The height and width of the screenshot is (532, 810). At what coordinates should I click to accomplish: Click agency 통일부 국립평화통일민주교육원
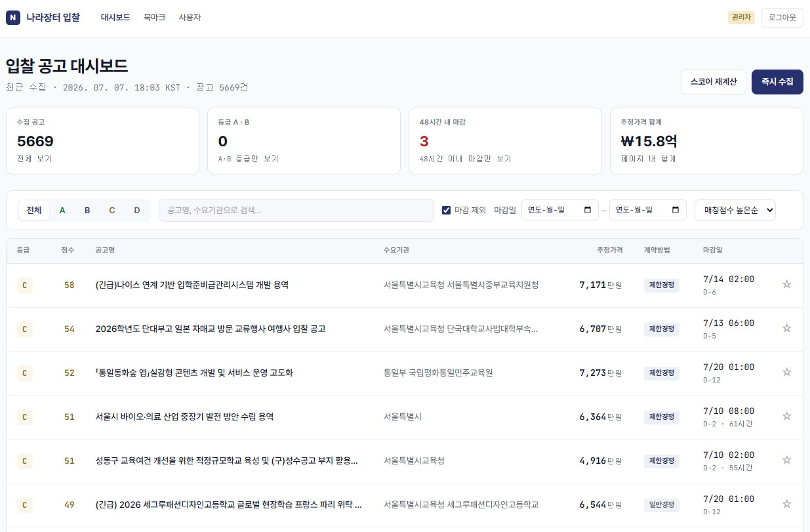pyautogui.click(x=438, y=373)
